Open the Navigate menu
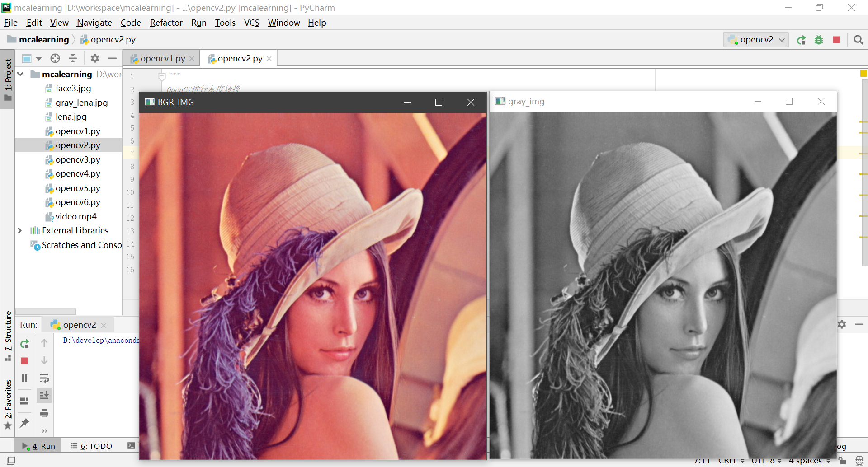 click(x=94, y=23)
